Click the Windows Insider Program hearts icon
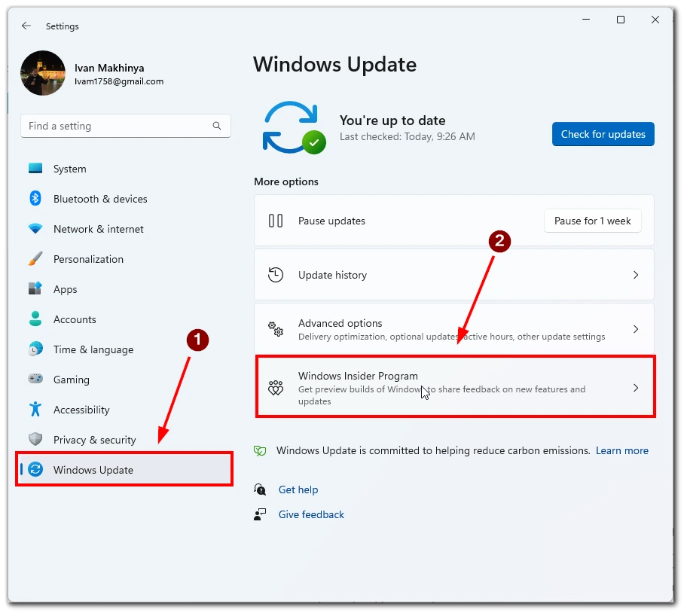687x616 pixels. (276, 388)
